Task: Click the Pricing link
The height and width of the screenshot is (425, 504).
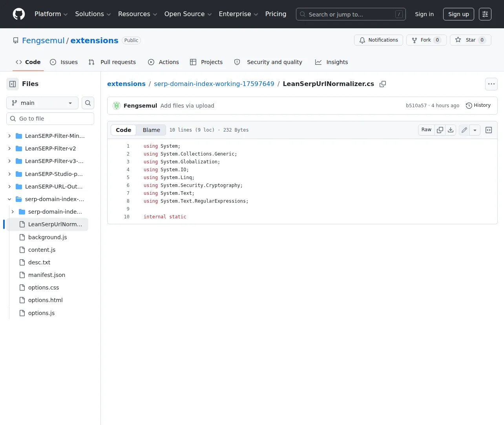Action: pos(276,14)
